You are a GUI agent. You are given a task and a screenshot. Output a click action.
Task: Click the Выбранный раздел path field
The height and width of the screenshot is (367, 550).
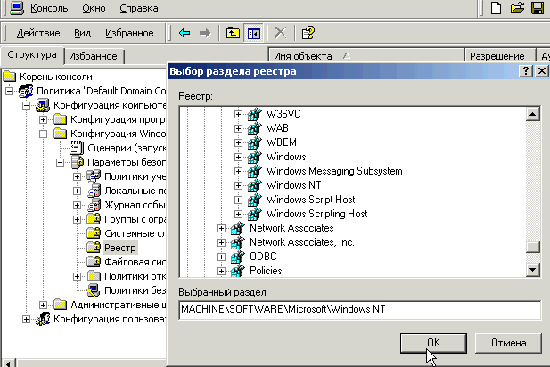360,310
